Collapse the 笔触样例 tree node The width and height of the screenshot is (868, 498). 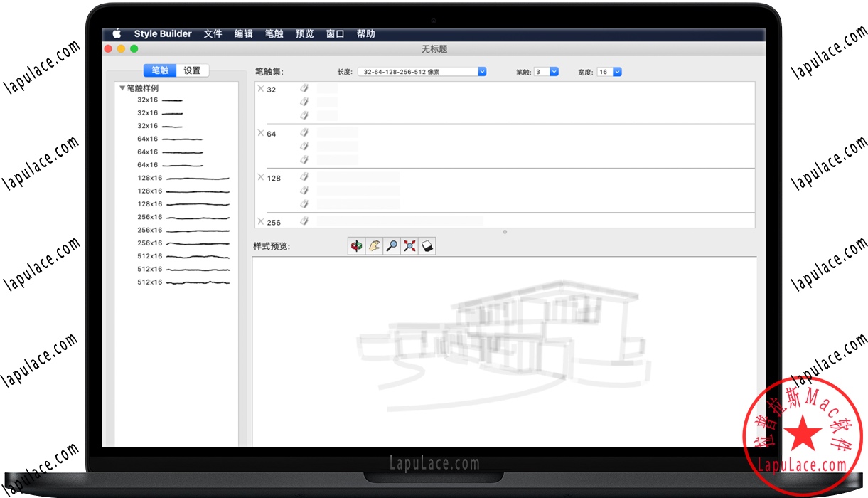[x=122, y=88]
